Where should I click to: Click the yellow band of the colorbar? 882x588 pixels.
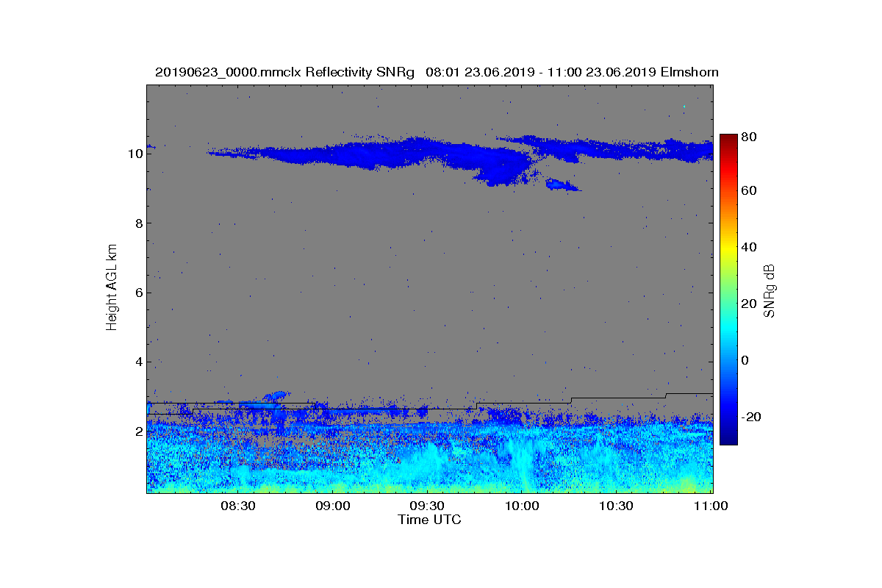click(728, 250)
